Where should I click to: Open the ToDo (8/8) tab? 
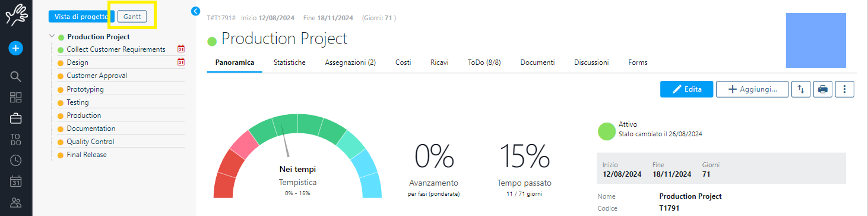484,62
